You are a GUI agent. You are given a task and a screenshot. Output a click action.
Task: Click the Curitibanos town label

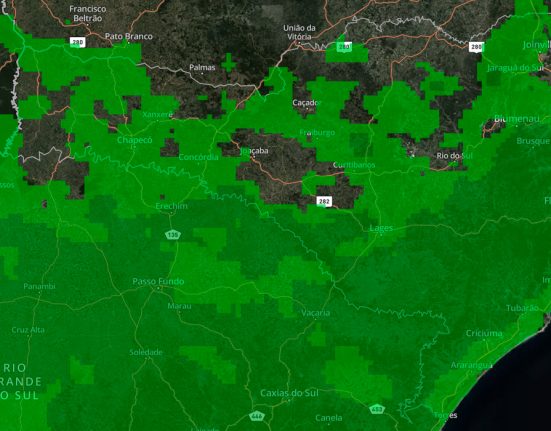[354, 165]
